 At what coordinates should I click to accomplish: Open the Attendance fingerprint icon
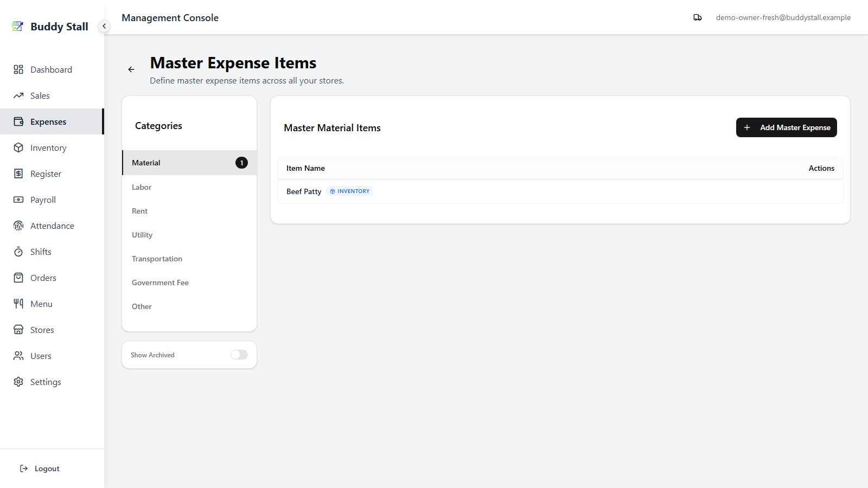pyautogui.click(x=18, y=226)
